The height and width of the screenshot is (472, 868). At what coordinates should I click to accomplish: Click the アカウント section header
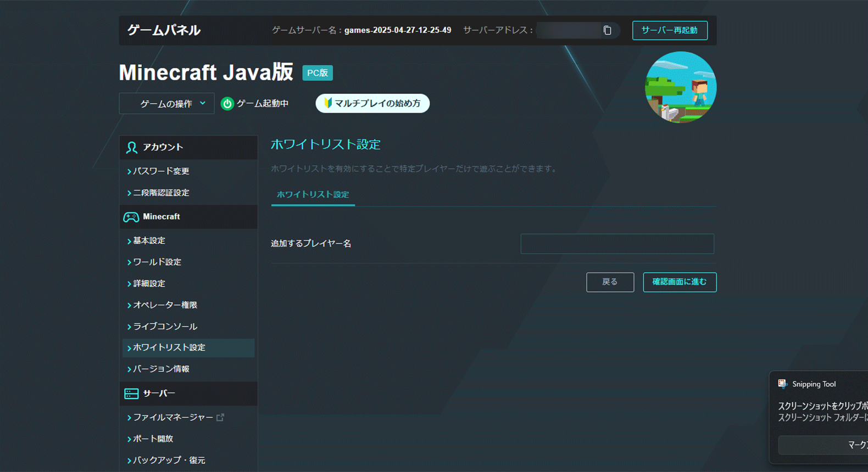tap(188, 147)
